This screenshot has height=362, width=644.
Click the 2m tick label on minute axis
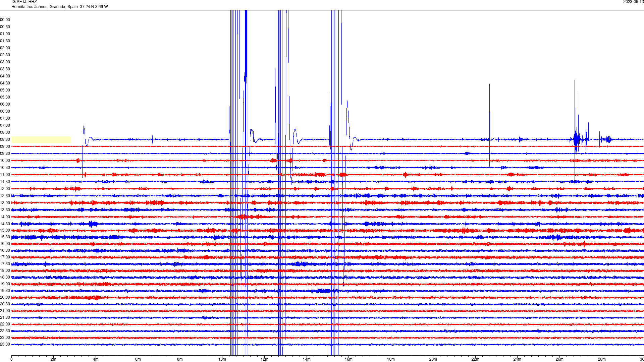54,359
